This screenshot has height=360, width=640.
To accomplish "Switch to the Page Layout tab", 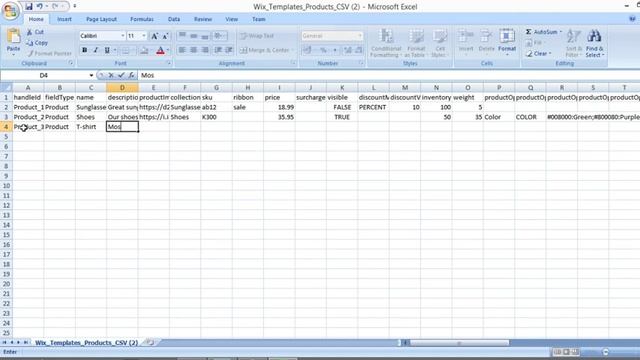I will [101, 19].
